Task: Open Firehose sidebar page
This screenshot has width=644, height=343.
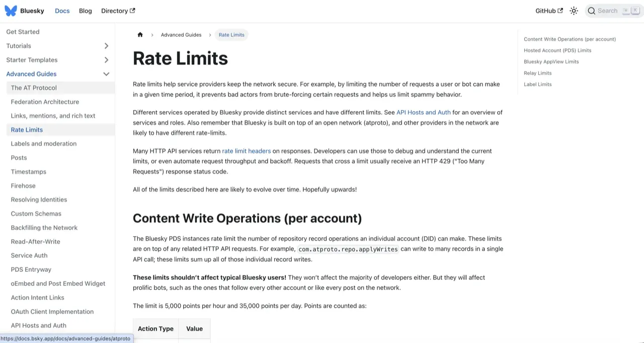Action: pos(23,186)
